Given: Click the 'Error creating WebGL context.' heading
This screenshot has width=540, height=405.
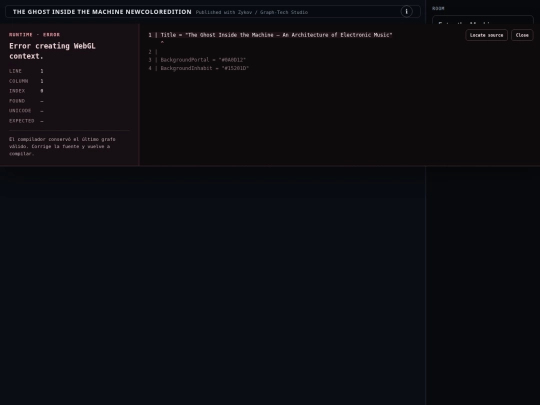Looking at the screenshot, I should point(52,51).
